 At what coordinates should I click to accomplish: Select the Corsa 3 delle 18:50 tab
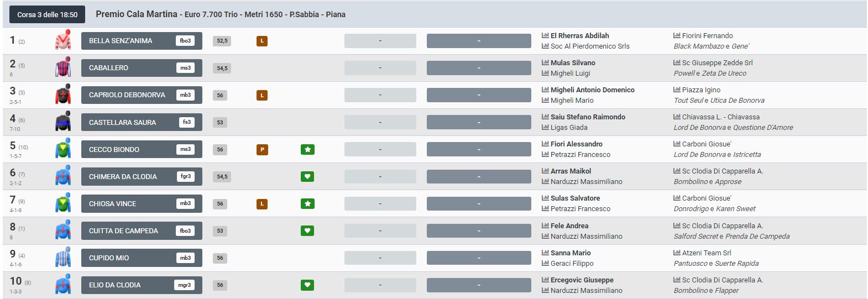point(48,14)
